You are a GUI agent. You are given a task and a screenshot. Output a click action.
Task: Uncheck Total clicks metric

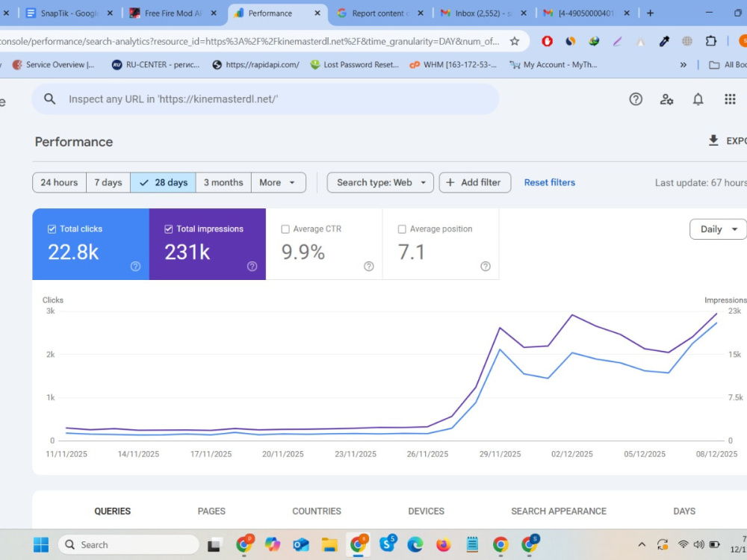[x=52, y=229]
